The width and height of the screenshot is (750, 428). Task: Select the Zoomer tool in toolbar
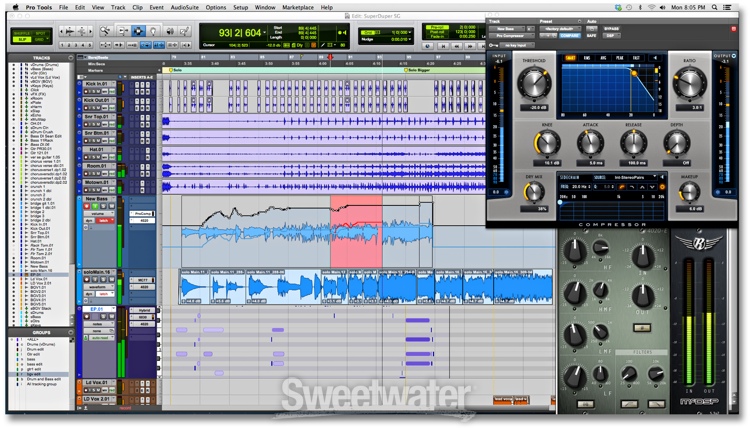click(x=105, y=31)
